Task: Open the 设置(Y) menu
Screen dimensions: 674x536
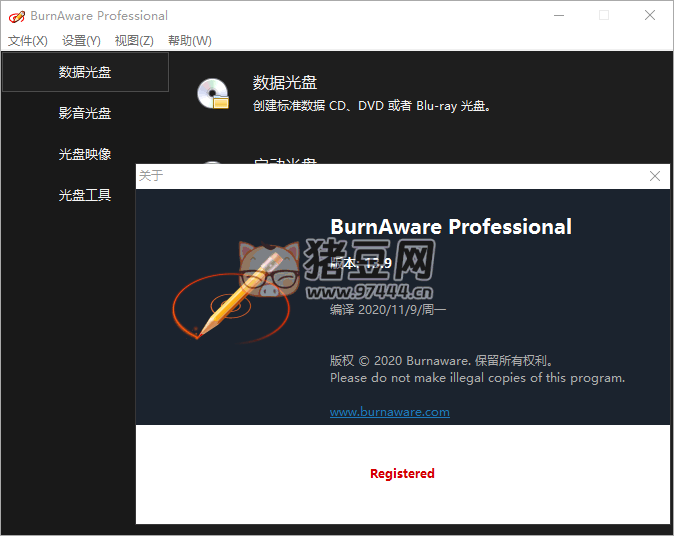Action: (81, 41)
